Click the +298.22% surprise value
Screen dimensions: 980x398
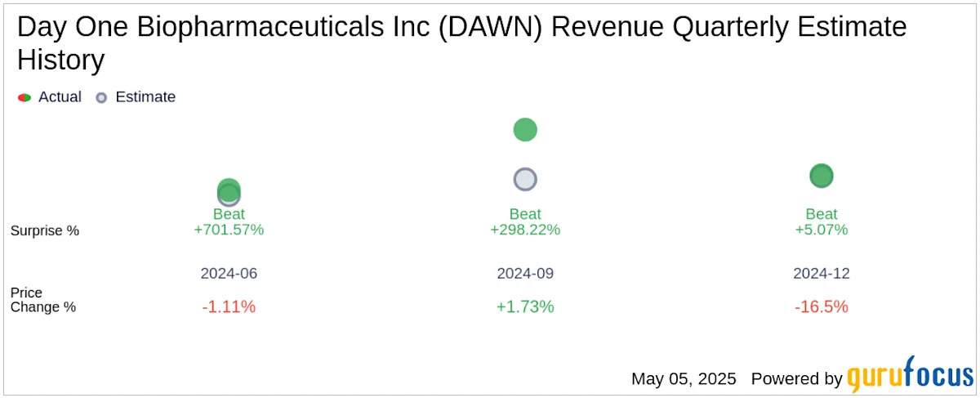(x=525, y=230)
